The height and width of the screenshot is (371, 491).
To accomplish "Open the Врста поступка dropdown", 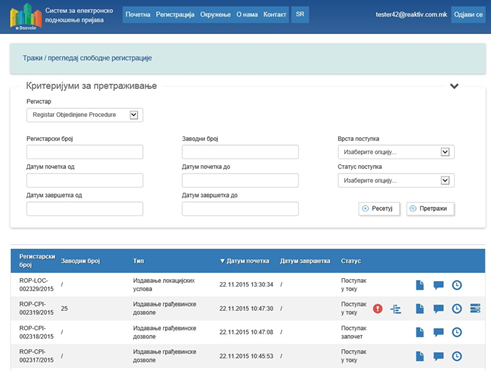I will 396,152.
